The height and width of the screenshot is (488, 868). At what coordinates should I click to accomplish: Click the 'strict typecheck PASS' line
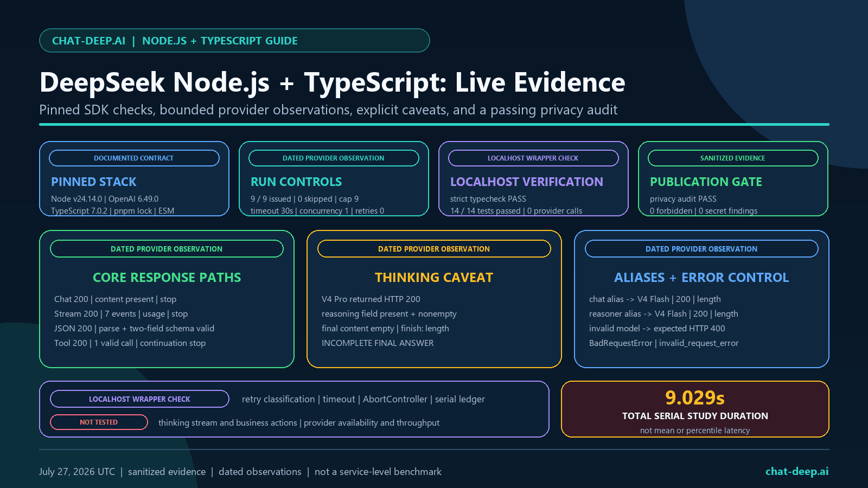click(x=488, y=199)
